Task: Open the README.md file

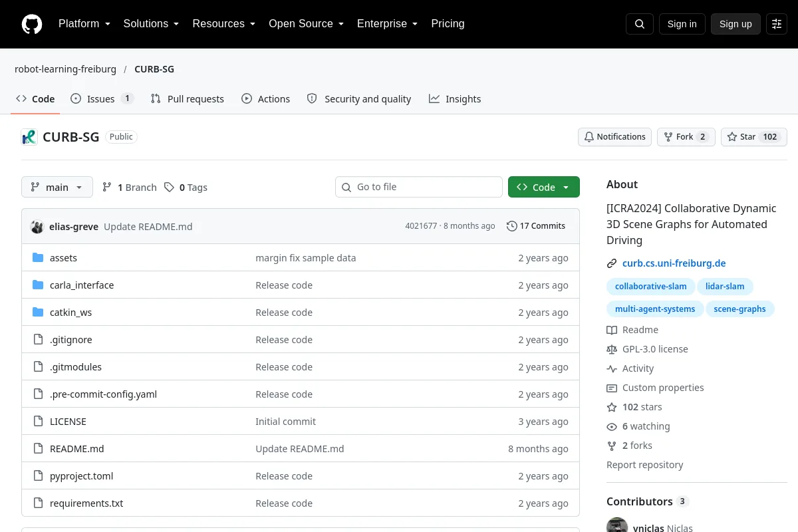Action: 77,449
